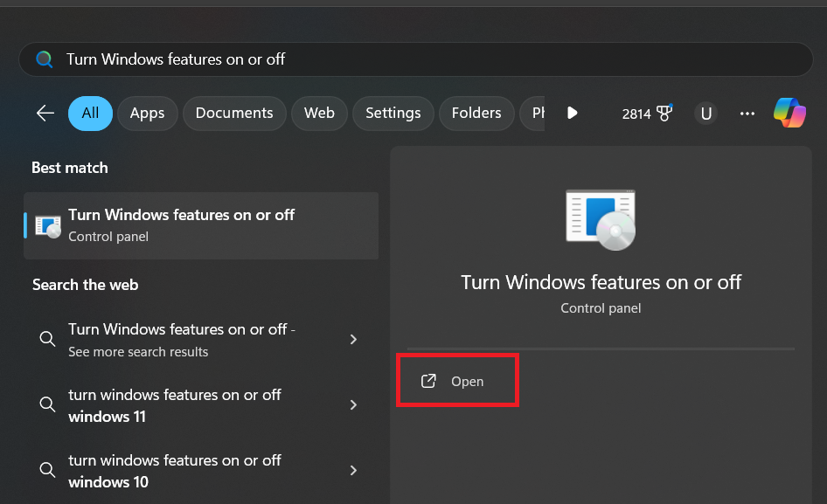Screen dimensions: 827x504
Task: Expand the 'See more search results' chevron
Action: pos(353,340)
